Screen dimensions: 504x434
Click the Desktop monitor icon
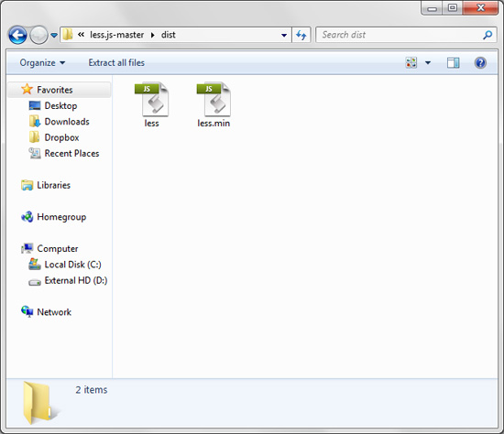(x=35, y=105)
